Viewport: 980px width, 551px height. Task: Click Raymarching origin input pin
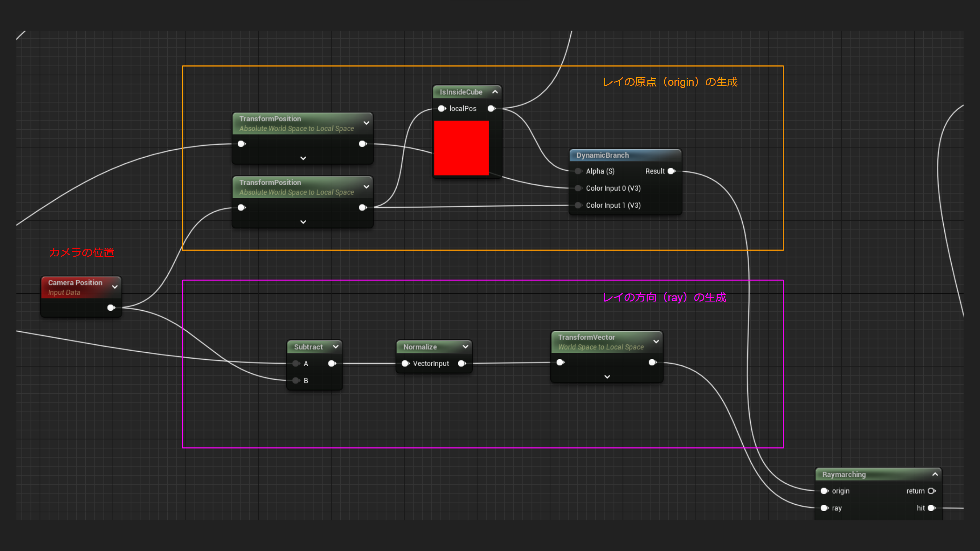824,491
